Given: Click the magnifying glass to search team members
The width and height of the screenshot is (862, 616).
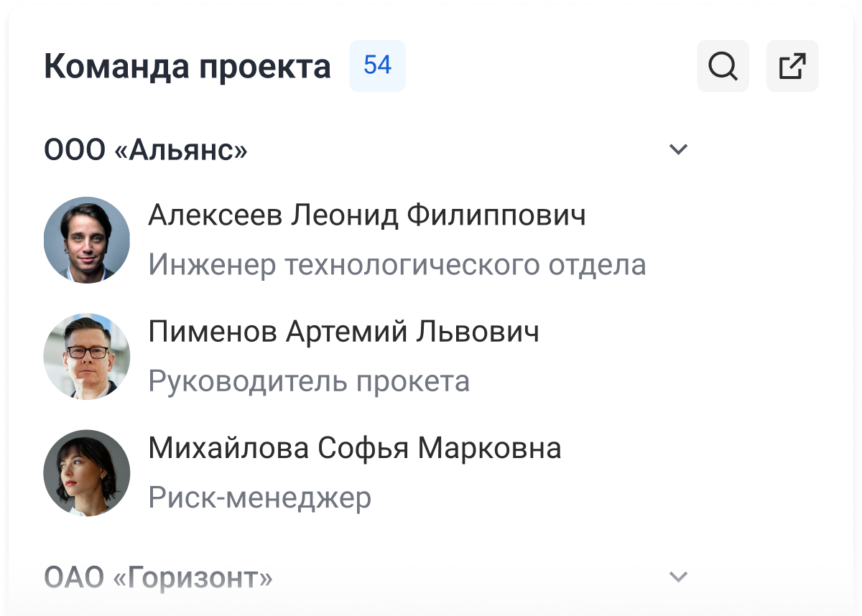Looking at the screenshot, I should pos(723,66).
